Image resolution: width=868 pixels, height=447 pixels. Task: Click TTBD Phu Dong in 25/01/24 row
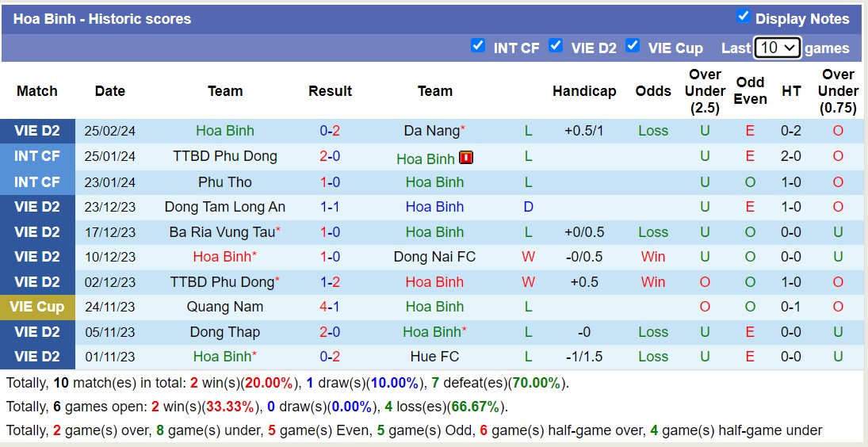[225, 156]
